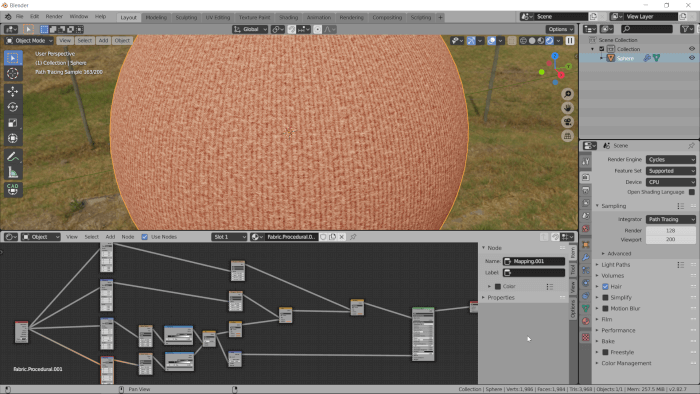Select the Move tool in viewport toolbar
700x394 pixels.
pos(12,91)
